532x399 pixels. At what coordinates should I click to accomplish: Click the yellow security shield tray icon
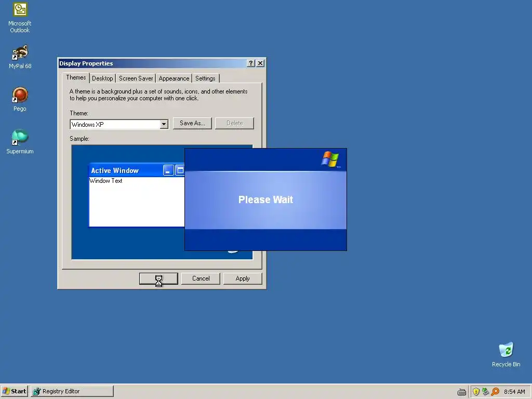pos(476,392)
